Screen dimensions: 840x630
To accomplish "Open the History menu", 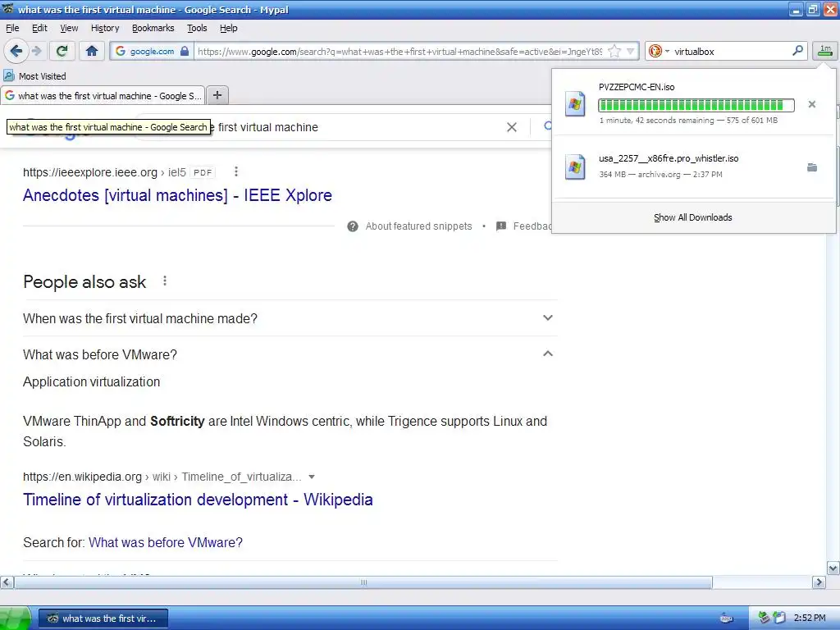I will (104, 28).
